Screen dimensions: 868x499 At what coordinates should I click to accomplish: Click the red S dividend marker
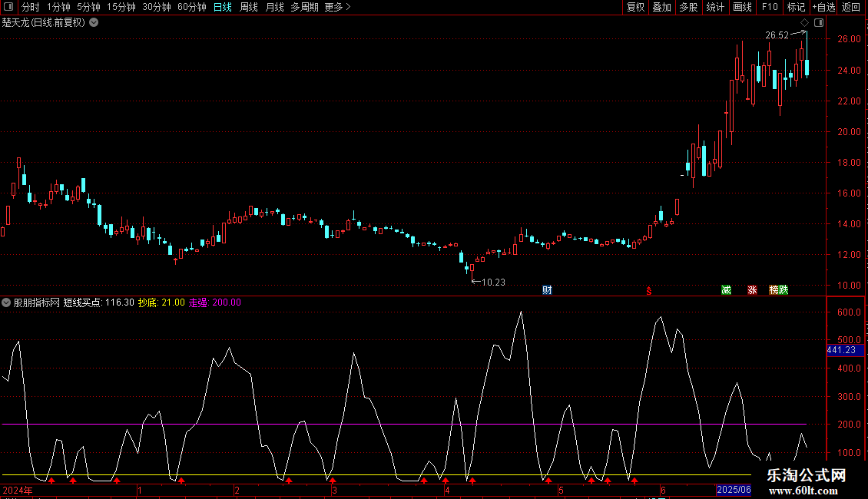pos(649,291)
